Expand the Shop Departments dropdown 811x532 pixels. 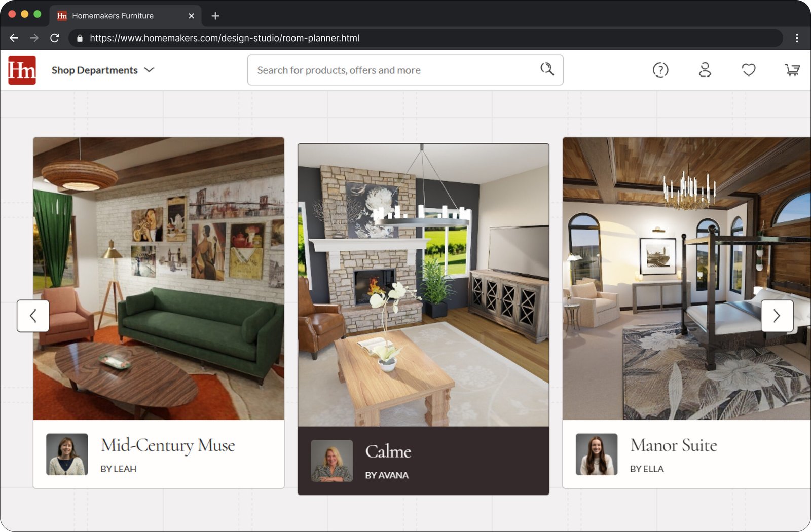point(102,70)
